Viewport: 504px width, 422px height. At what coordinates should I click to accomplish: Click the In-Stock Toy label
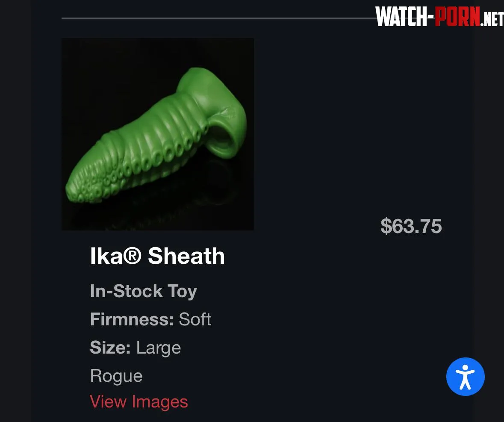pyautogui.click(x=143, y=291)
